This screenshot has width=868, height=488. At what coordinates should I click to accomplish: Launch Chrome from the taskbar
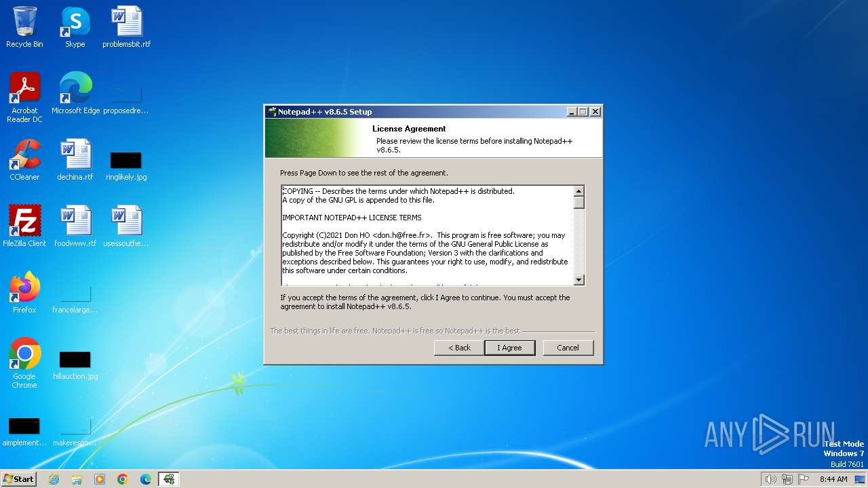tap(123, 479)
